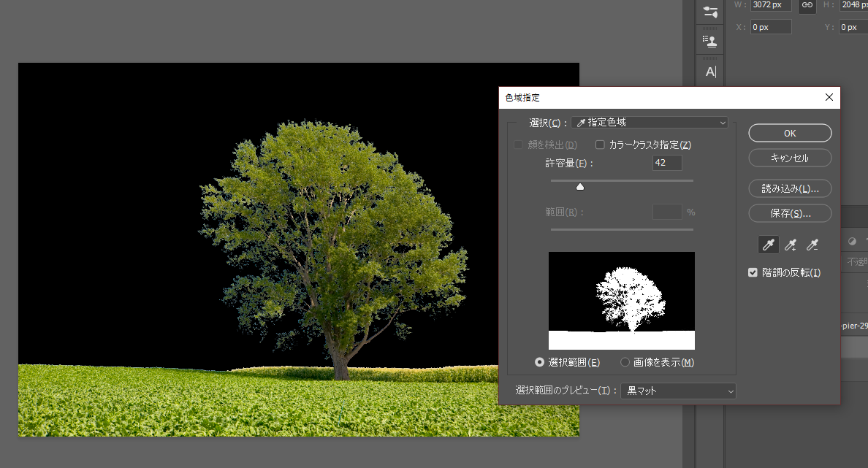Click the adjustment layer filter icon

[852, 242]
